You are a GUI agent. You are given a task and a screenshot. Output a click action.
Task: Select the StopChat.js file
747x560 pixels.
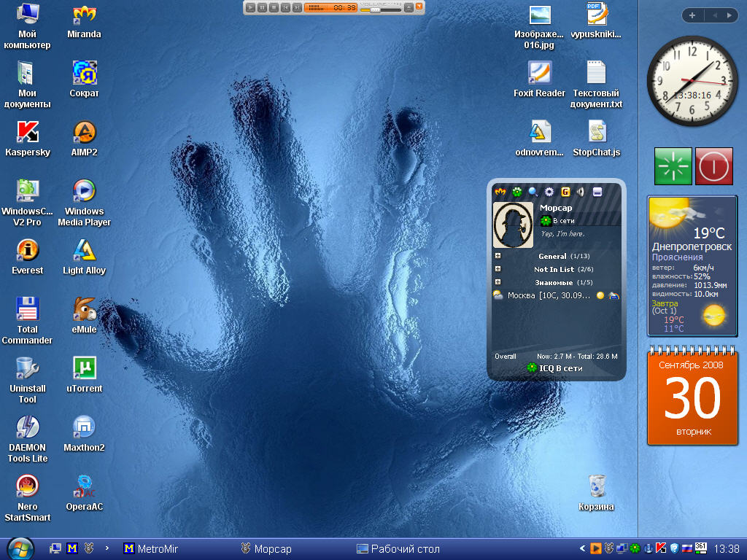(x=597, y=139)
